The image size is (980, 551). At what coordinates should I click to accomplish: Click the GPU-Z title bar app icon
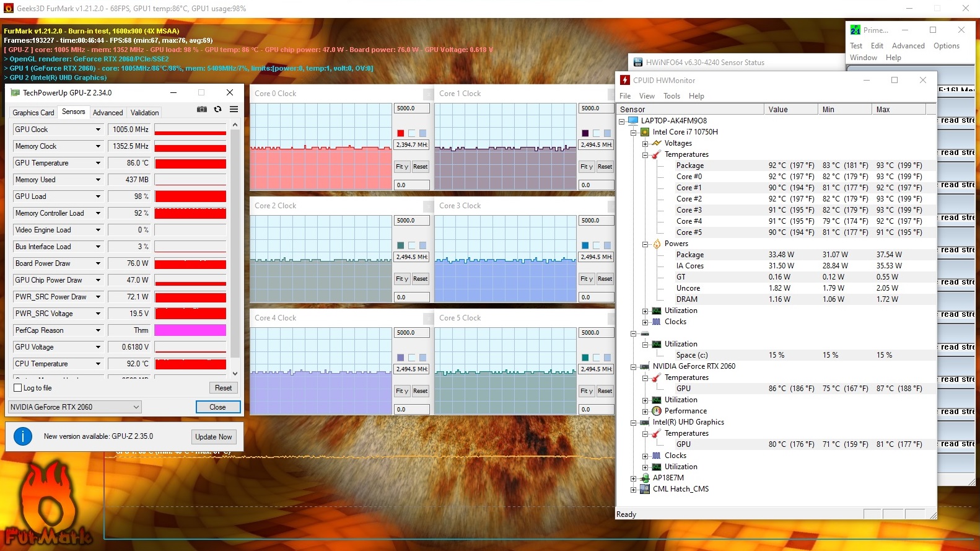click(14, 93)
